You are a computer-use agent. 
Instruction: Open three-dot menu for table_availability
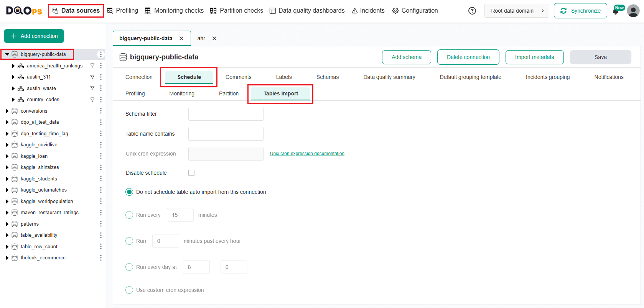(x=101, y=235)
